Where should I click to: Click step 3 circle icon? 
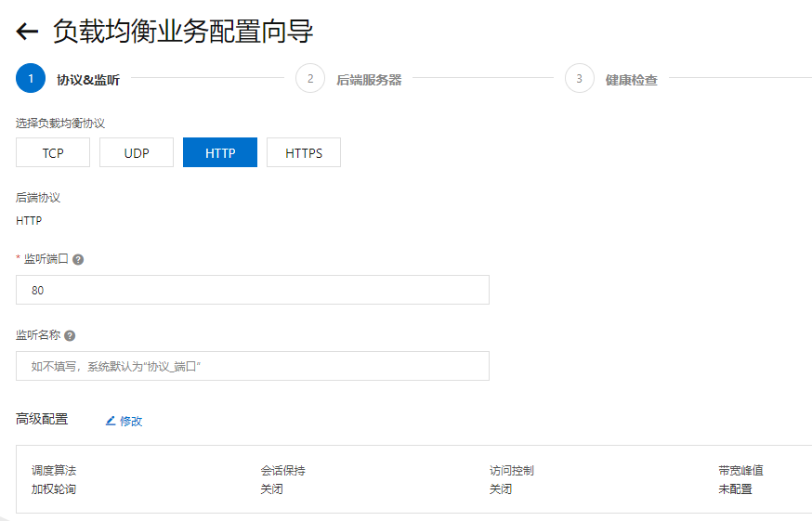(x=580, y=78)
